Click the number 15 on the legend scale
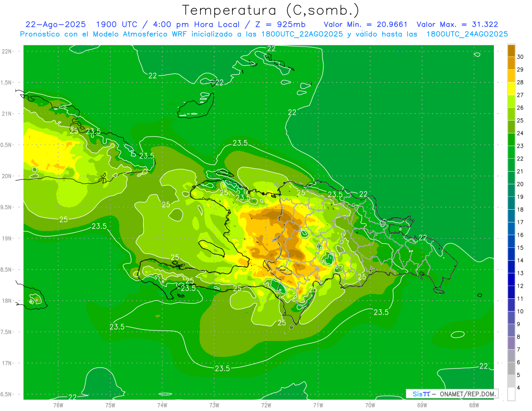Viewport: 532px width, 411px height. click(x=520, y=248)
